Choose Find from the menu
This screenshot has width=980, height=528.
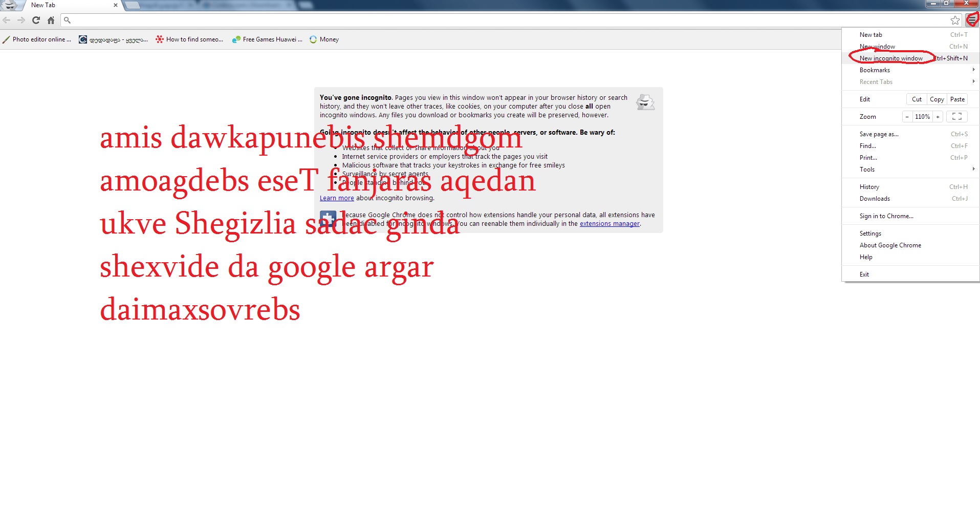click(x=910, y=146)
